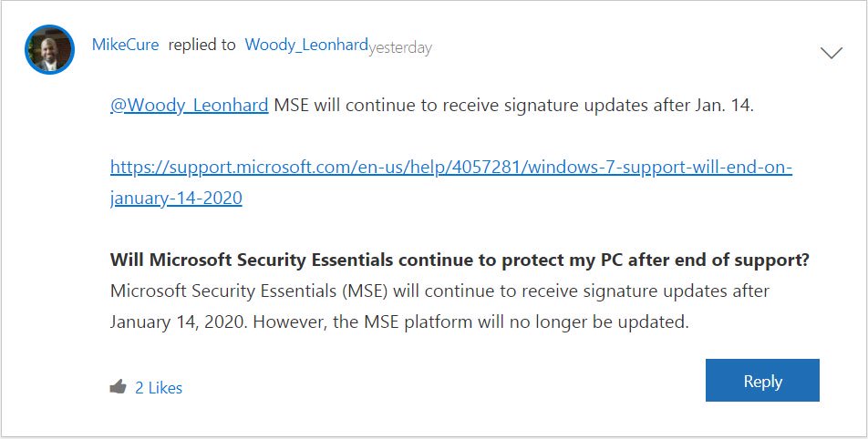868x439 pixels.
Task: Open Woody_Leonhard's profile from the reply header
Action: 306,45
